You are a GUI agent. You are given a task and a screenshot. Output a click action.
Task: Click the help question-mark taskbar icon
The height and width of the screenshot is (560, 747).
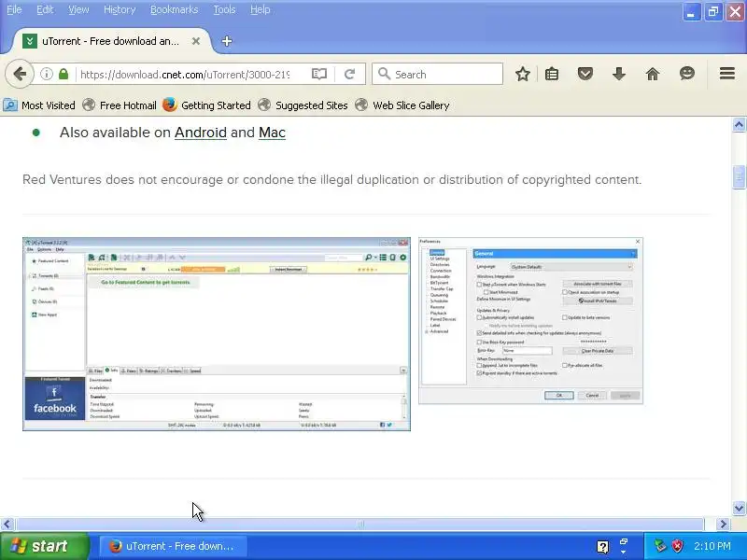[x=602, y=547]
